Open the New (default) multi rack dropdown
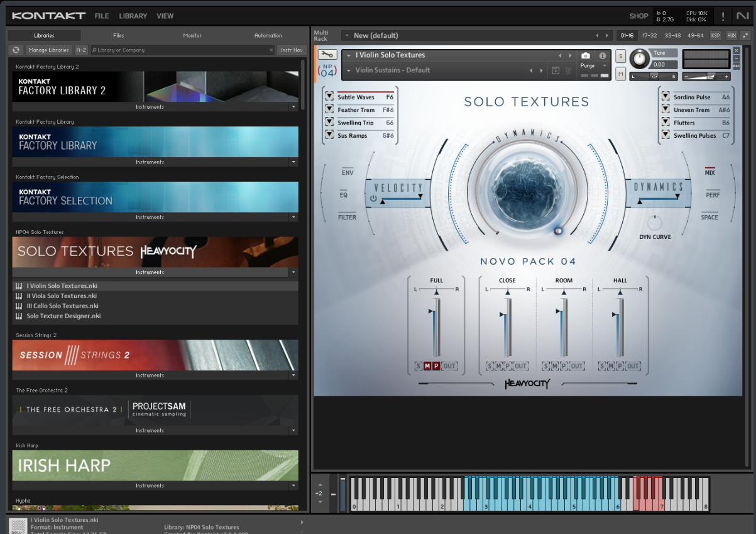The height and width of the screenshot is (534, 756). pos(348,36)
